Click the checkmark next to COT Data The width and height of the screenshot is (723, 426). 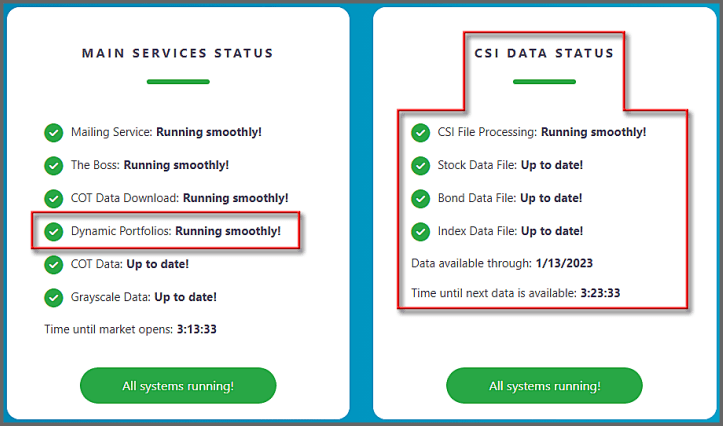click(53, 265)
